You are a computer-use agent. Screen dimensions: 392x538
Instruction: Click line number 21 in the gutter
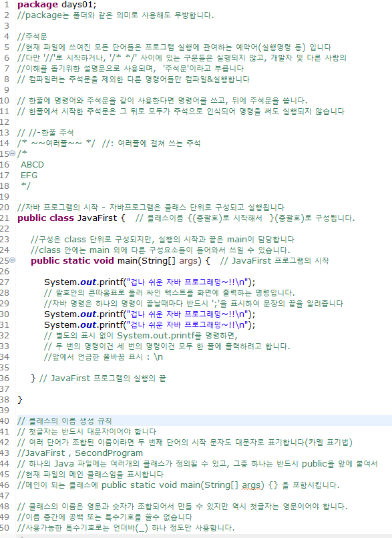[x=5, y=218]
